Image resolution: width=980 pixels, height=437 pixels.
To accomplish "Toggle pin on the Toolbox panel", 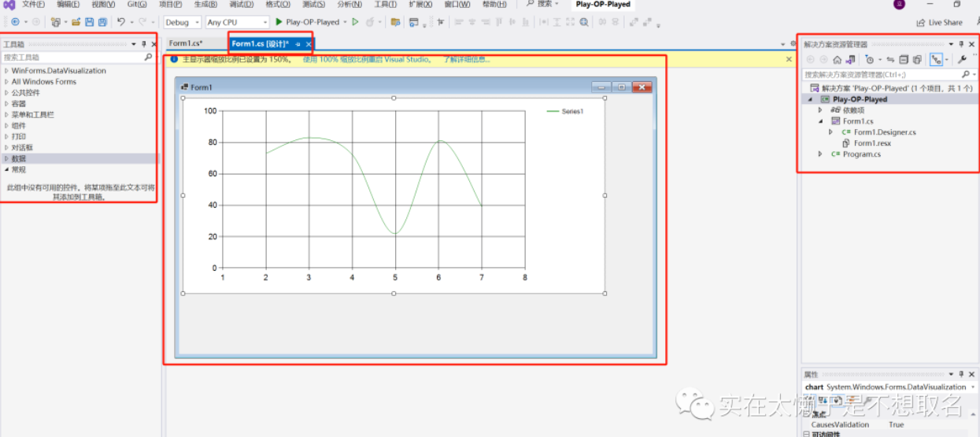I will [143, 44].
